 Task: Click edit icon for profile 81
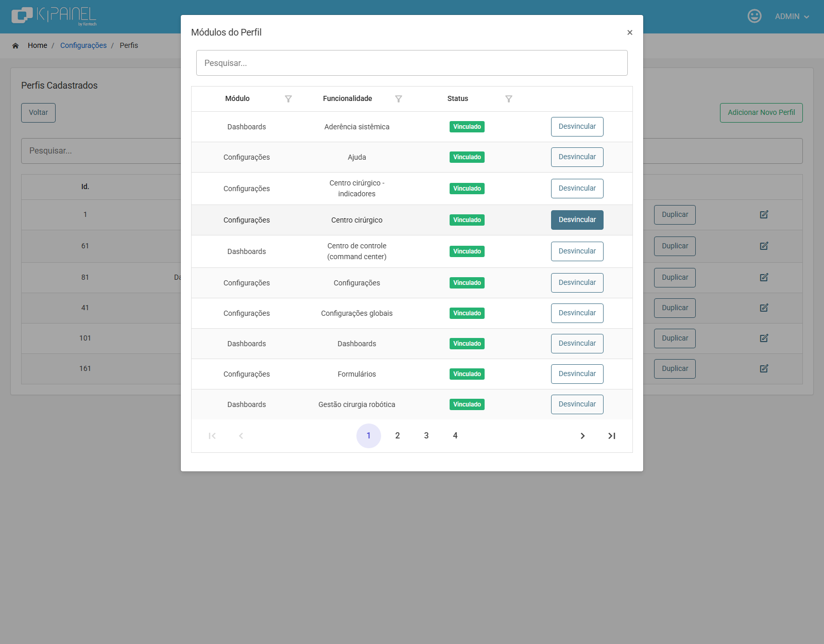(x=764, y=277)
